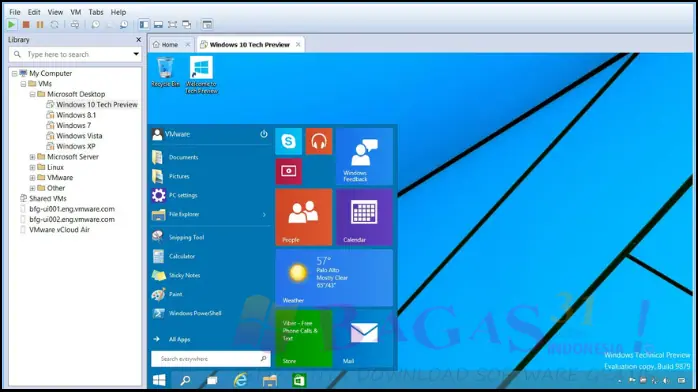
Task: Click All Apps in Start menu
Action: [179, 339]
